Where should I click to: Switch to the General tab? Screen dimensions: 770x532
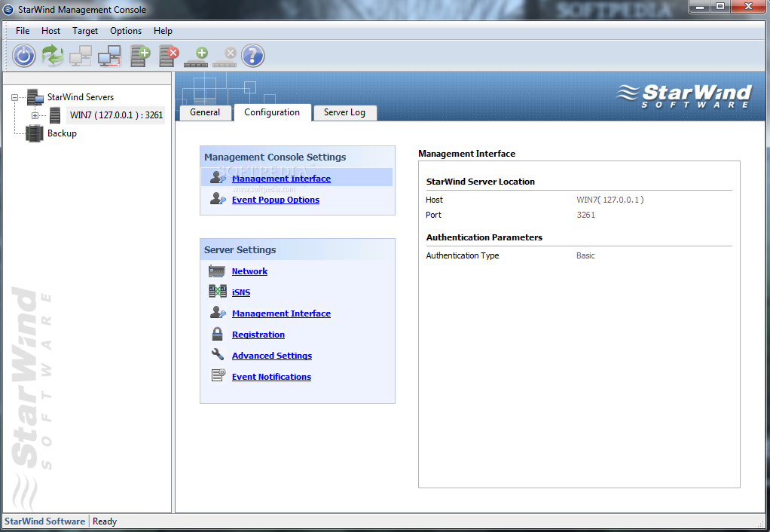(205, 112)
